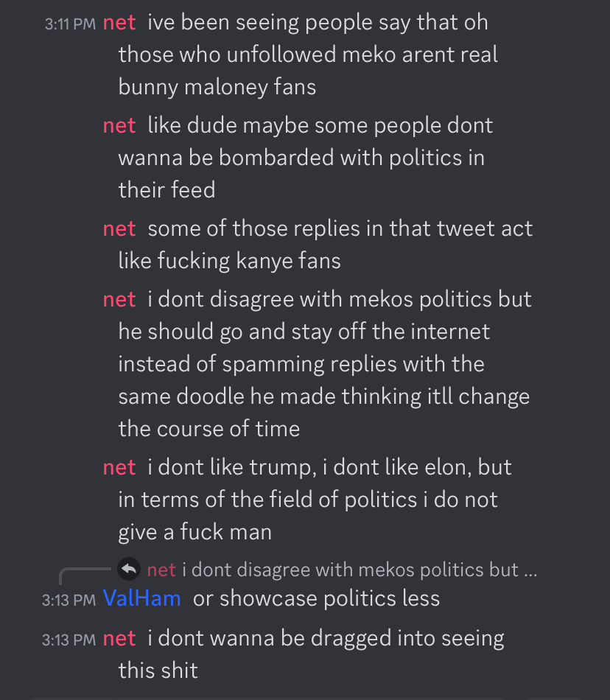Click net's username on 'i dont disagree' message
Screen dimensions: 610x700
[119, 300]
